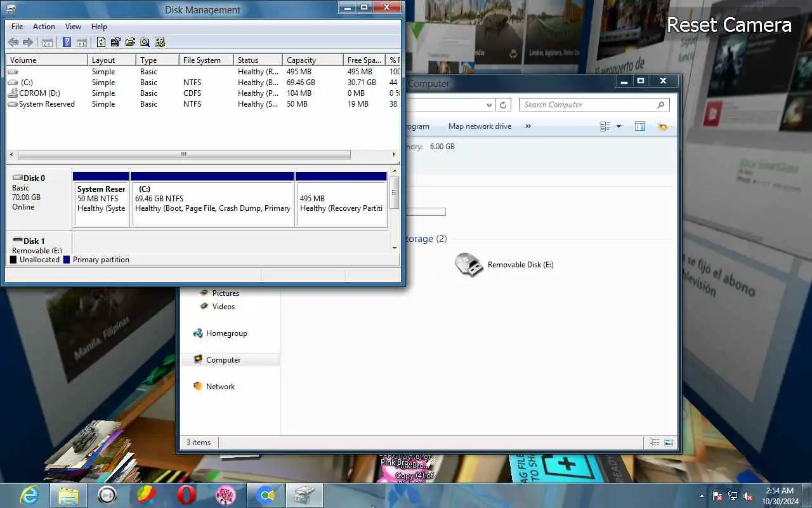Open Internet Explorer from the taskbar
Screen dimensions: 812x508
tap(29, 495)
